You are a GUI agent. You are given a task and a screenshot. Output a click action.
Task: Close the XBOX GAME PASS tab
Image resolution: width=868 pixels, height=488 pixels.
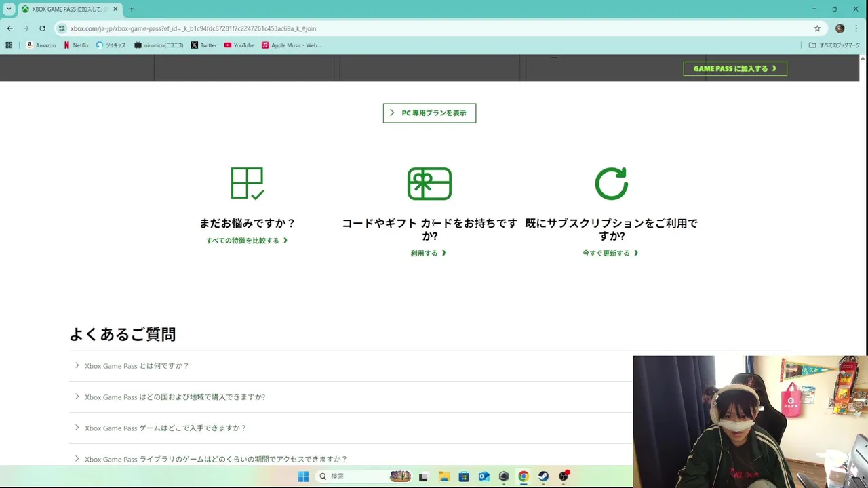point(114,9)
